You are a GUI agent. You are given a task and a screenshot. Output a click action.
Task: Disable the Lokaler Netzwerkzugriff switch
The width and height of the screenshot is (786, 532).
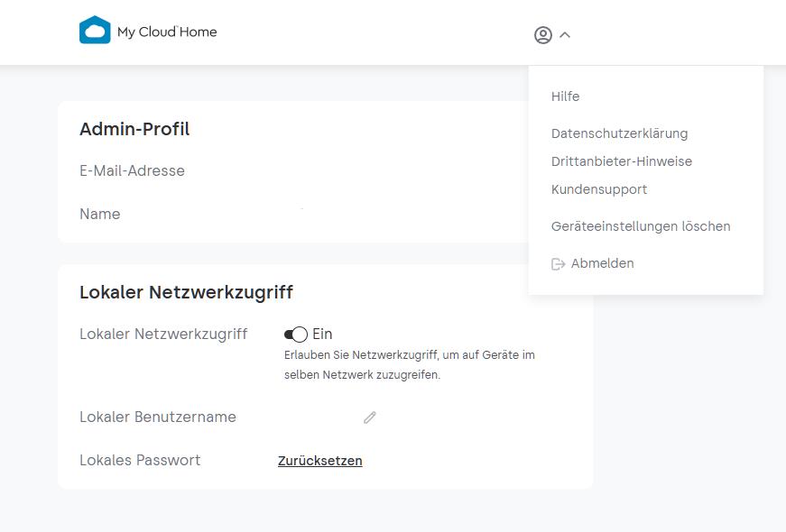(295, 335)
